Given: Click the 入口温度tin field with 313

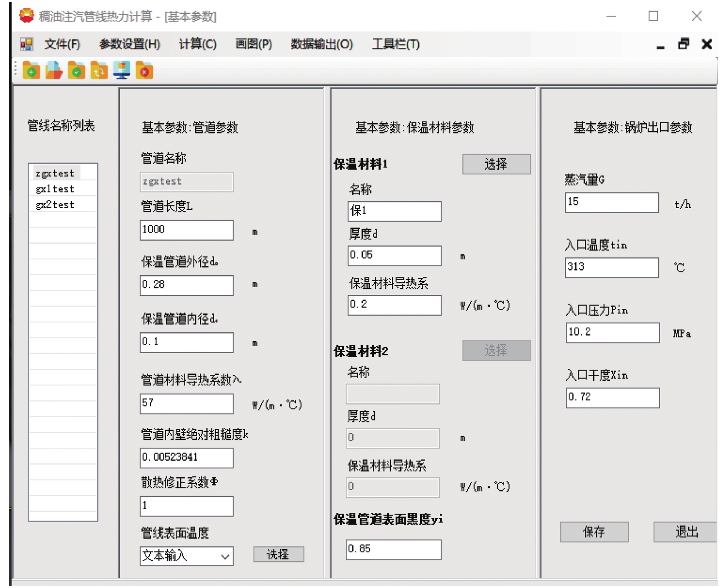Looking at the screenshot, I should pyautogui.click(x=612, y=268).
